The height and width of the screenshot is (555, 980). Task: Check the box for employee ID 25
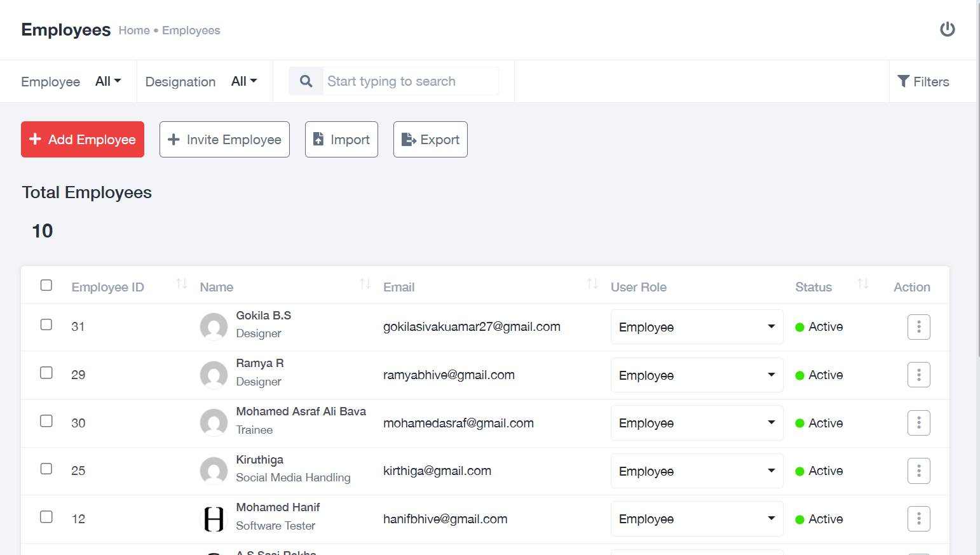pyautogui.click(x=46, y=469)
